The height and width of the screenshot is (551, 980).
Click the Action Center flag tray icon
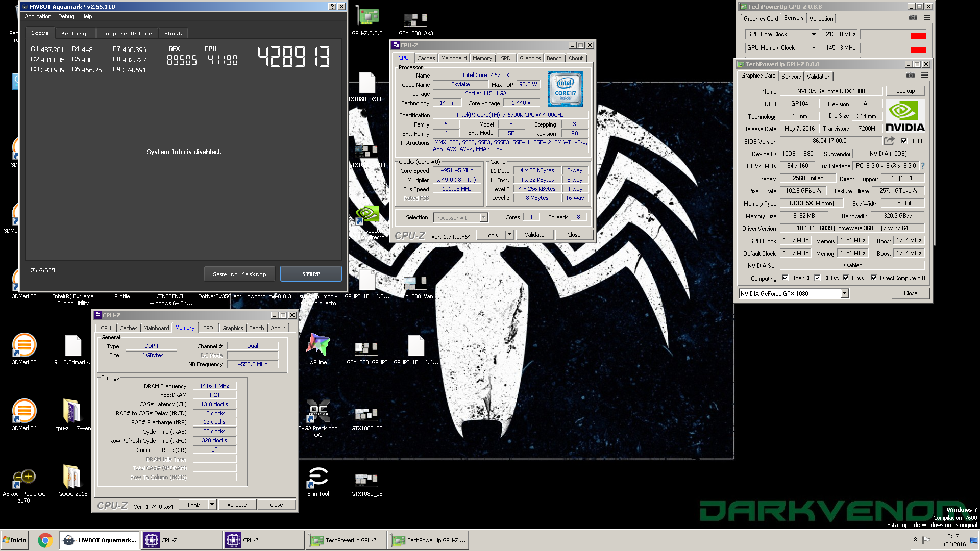coord(926,540)
